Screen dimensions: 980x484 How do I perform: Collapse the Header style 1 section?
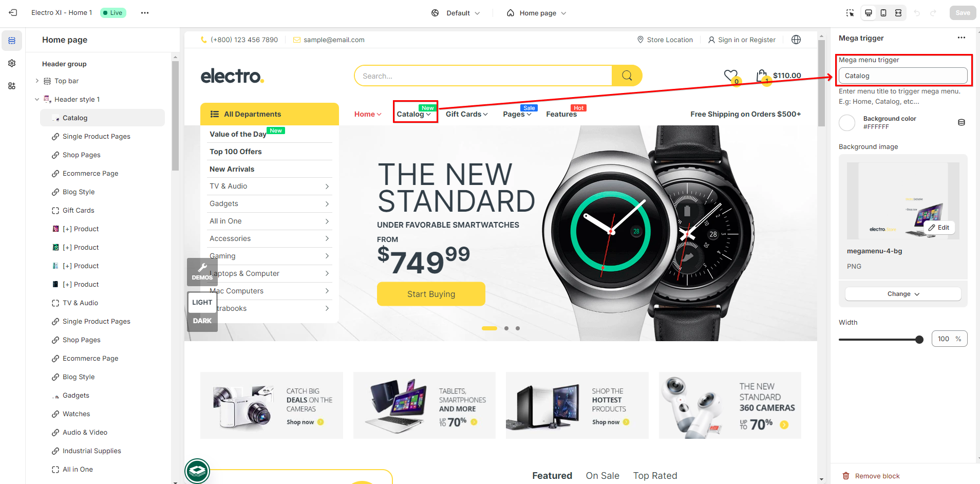[37, 99]
